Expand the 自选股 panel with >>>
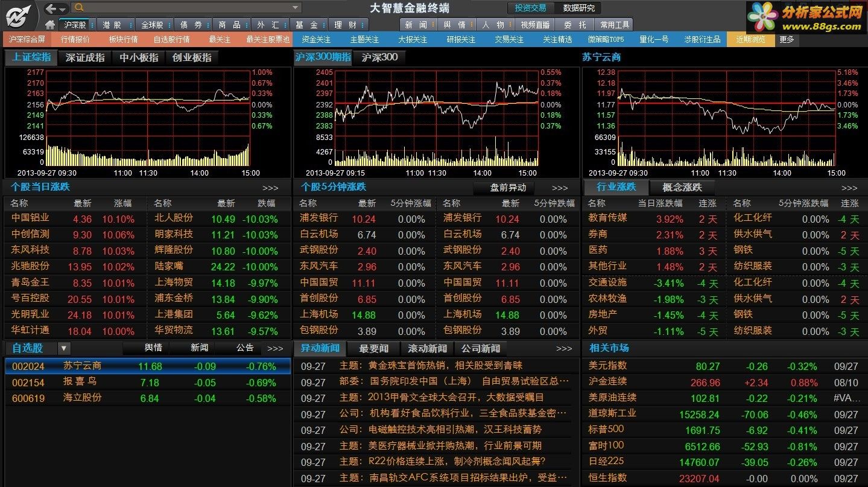868x487 pixels. click(x=275, y=349)
